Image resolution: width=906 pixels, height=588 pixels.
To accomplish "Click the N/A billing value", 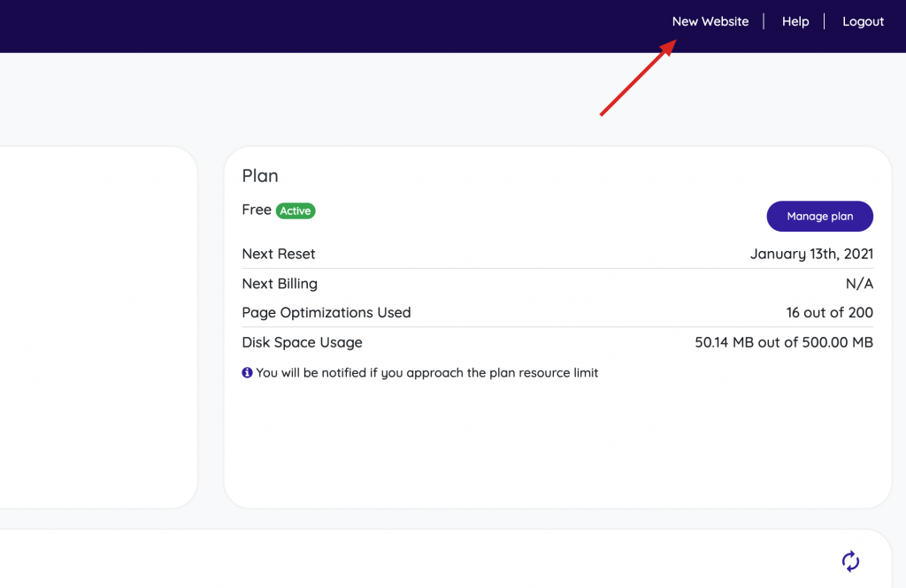I will (859, 284).
